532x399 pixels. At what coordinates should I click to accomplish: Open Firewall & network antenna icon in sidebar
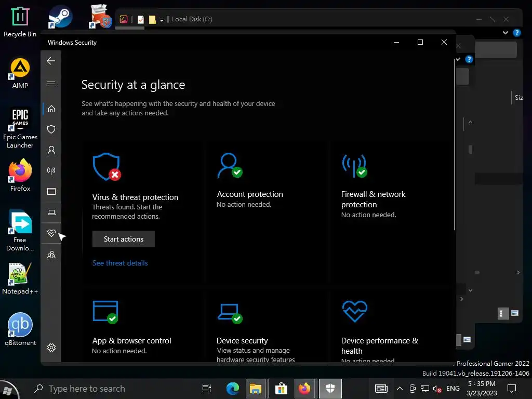(51, 170)
